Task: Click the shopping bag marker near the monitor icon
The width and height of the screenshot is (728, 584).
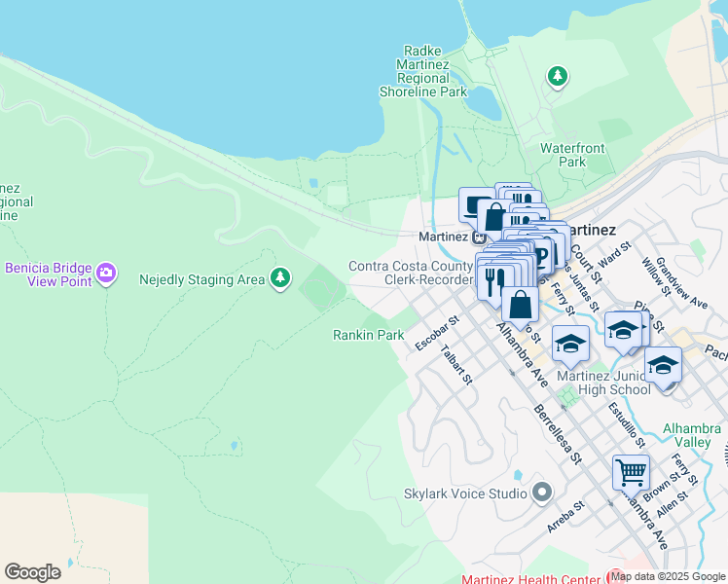Action: click(494, 218)
